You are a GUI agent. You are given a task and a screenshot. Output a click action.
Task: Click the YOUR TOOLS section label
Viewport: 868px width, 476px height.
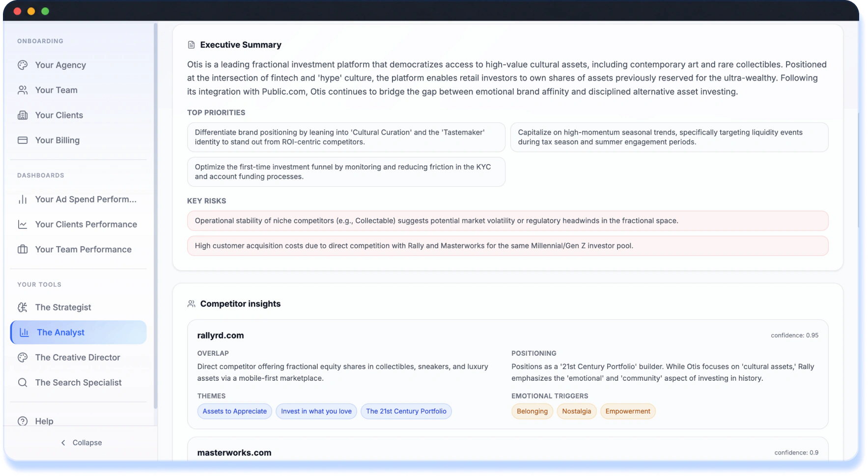click(x=39, y=284)
